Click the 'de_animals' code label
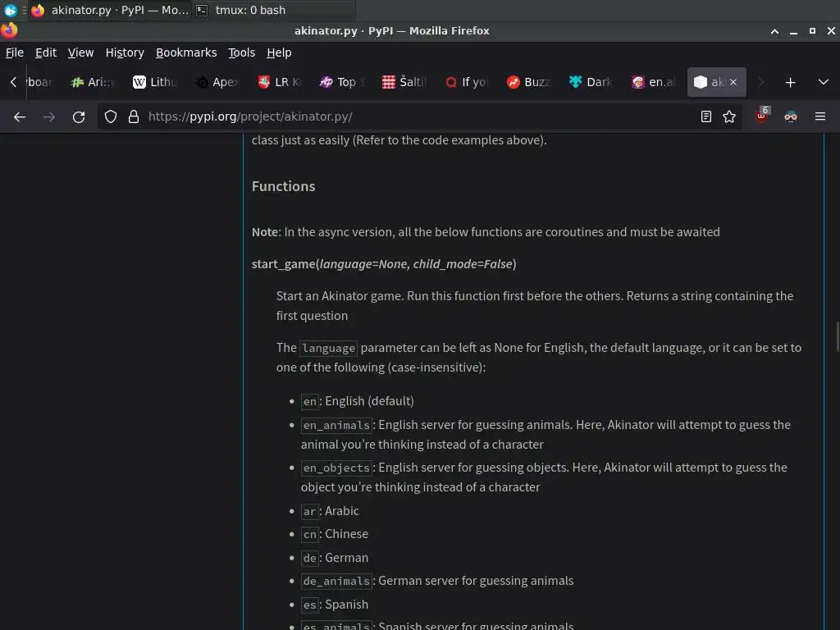 [x=336, y=582]
